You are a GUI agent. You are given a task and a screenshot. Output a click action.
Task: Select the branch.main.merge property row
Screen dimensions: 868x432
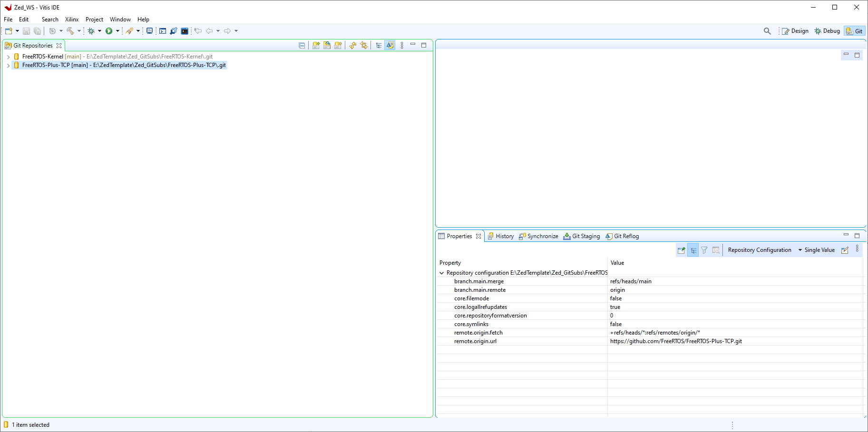[x=649, y=281]
